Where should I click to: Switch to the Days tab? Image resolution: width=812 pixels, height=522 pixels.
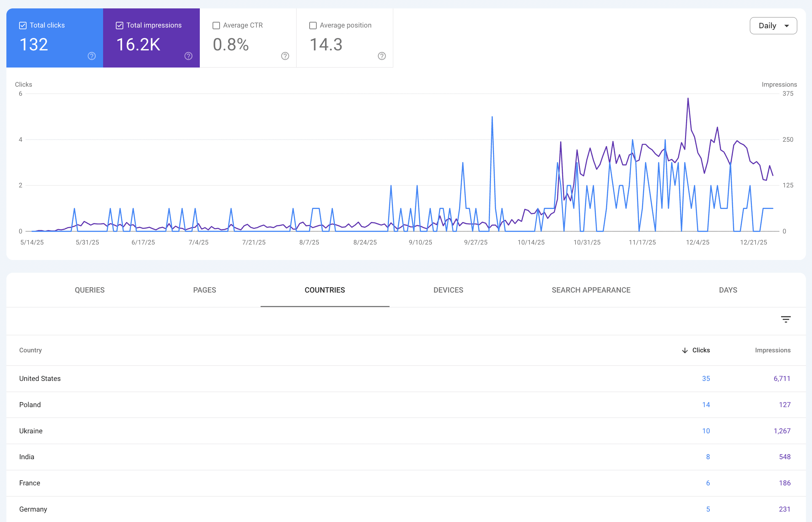(728, 290)
